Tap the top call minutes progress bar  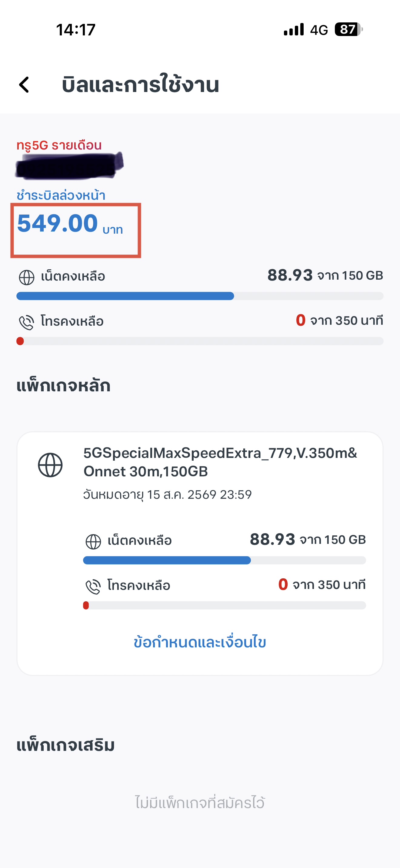tap(200, 341)
